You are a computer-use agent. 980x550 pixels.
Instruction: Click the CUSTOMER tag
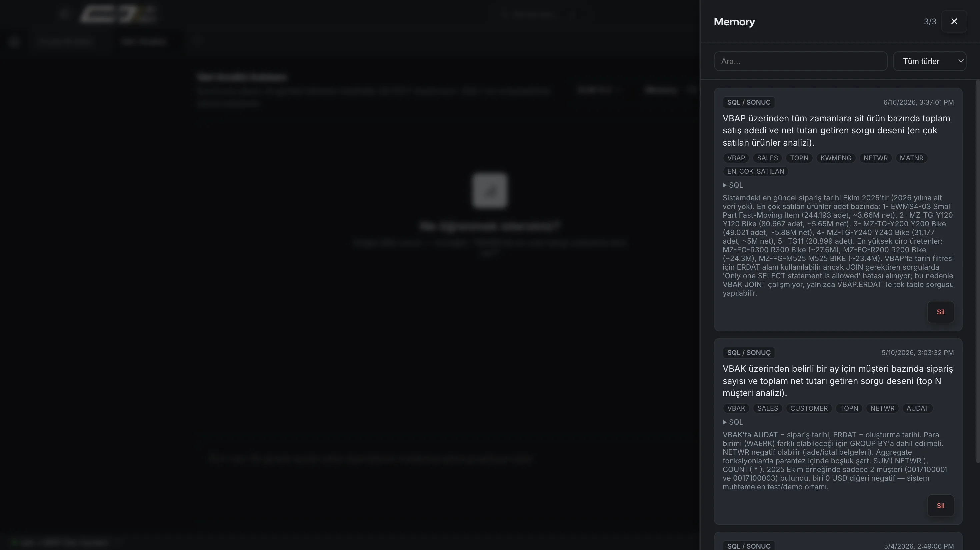point(809,409)
